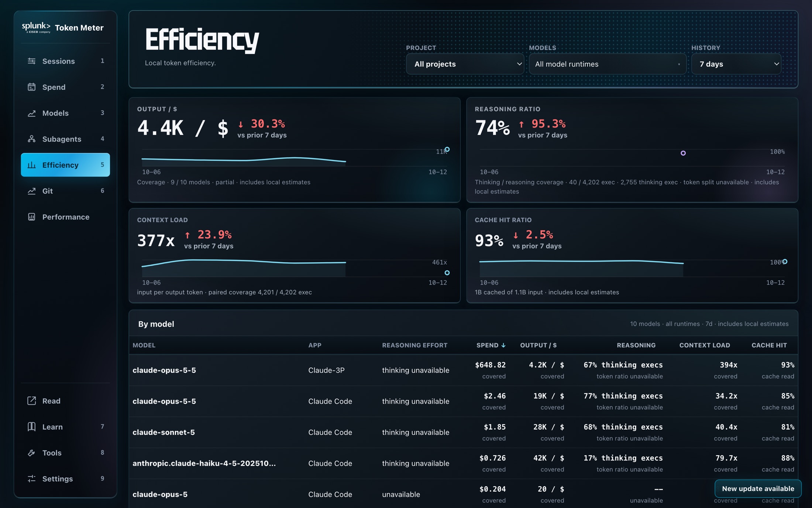Image resolution: width=812 pixels, height=508 pixels.
Task: Click the Output per dollar end marker
Action: 447,149
